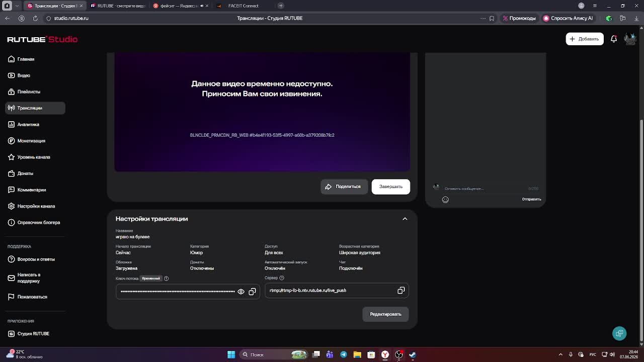
Task: Bookmark this page
Action: pyautogui.click(x=492, y=18)
